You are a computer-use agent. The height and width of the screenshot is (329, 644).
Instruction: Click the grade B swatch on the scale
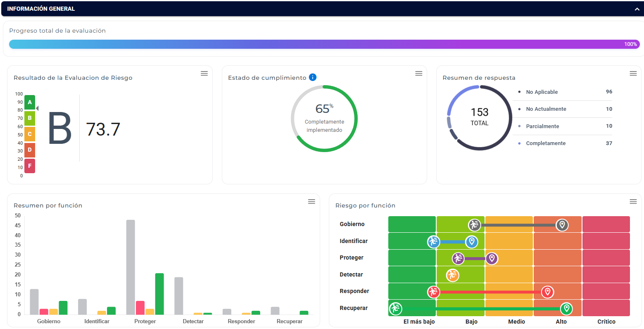(30, 118)
